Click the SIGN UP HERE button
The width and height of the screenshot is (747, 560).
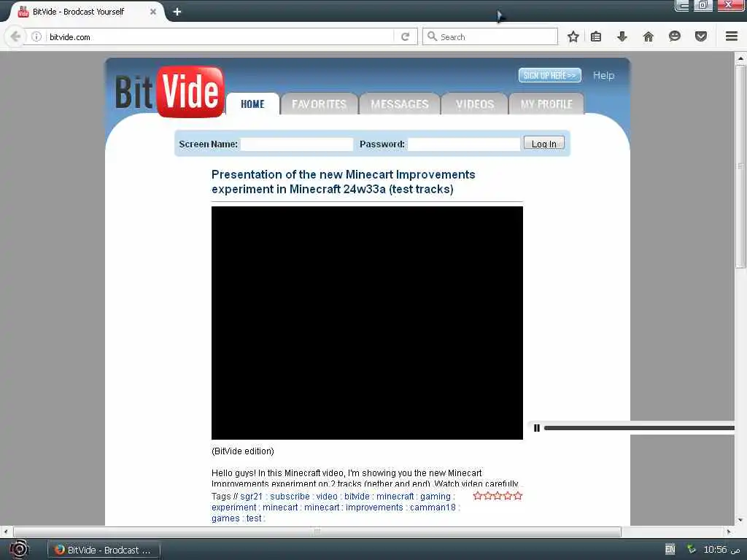550,75
